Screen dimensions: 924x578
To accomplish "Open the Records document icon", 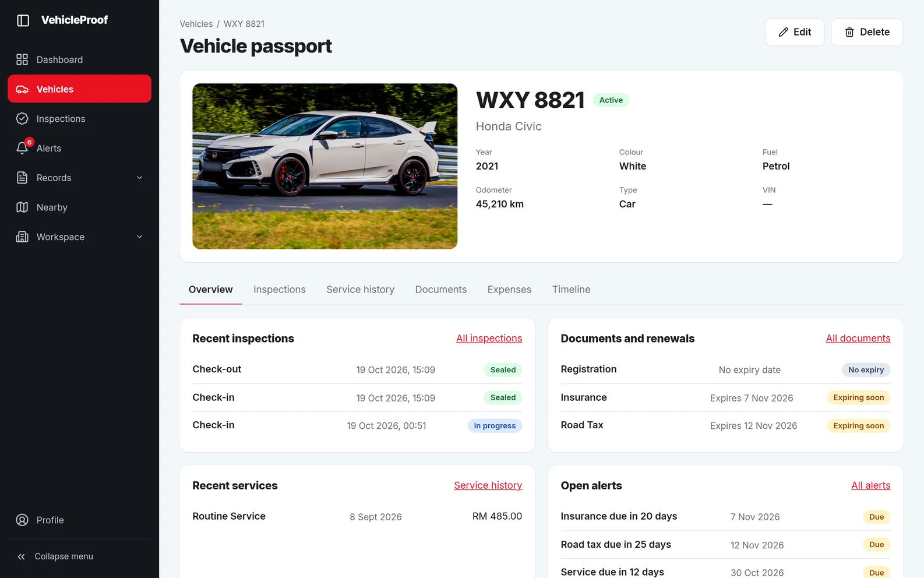I will 22,178.
